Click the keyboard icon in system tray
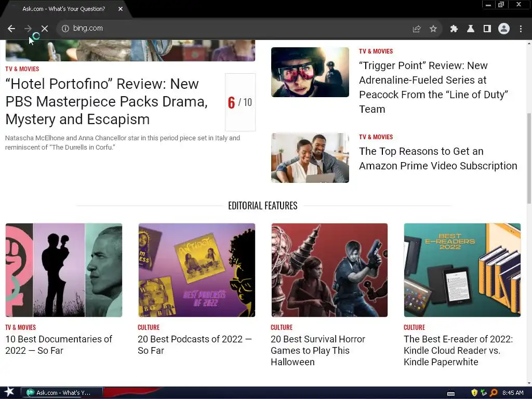The width and height of the screenshot is (532, 399). pyautogui.click(x=451, y=393)
